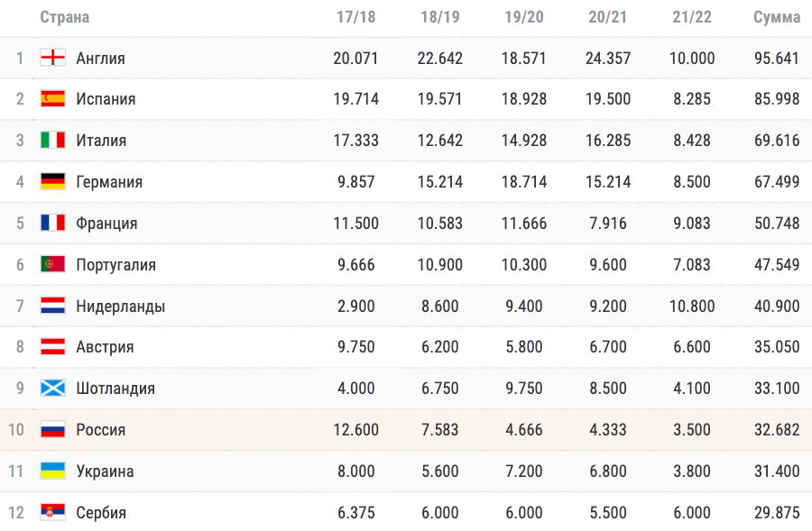Click Россия total 32.682 cell
The image size is (812, 531).
777,430
